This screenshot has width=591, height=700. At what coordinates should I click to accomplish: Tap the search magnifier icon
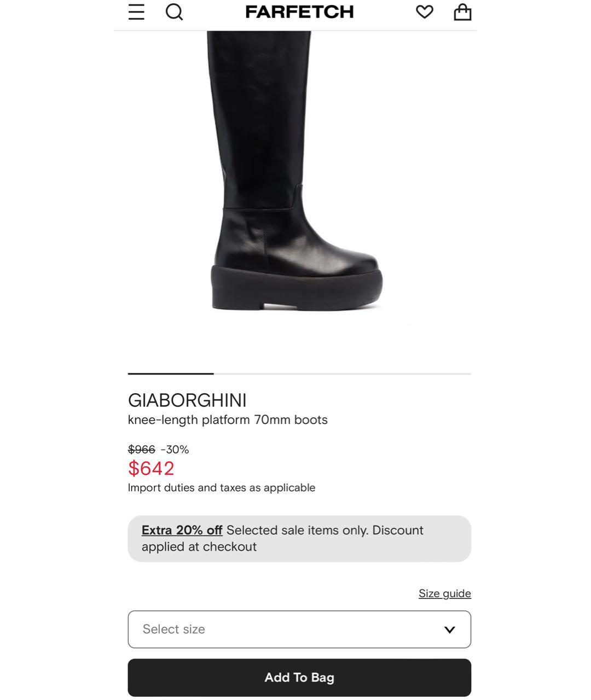[x=174, y=12]
